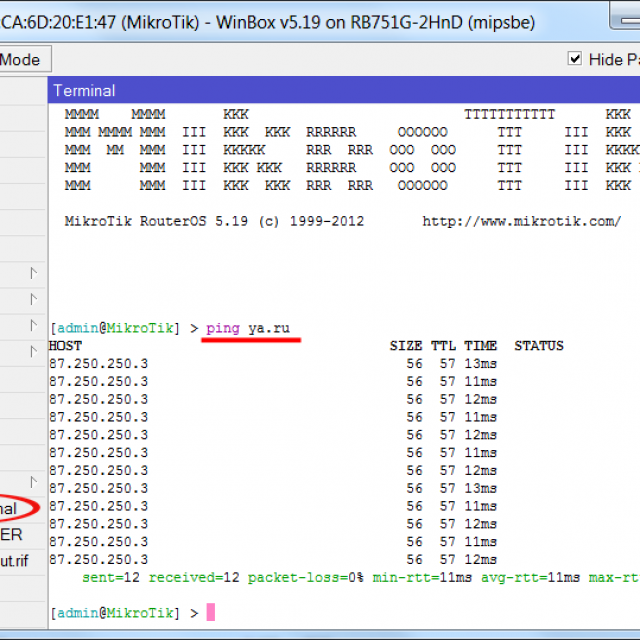
Task: Click the first '[admin@MikroTik]' prompt before ping
Action: coord(115,329)
